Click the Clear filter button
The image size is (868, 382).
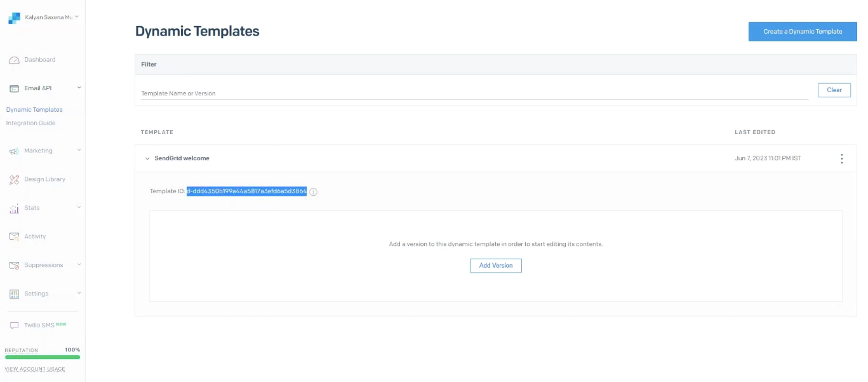pyautogui.click(x=834, y=90)
